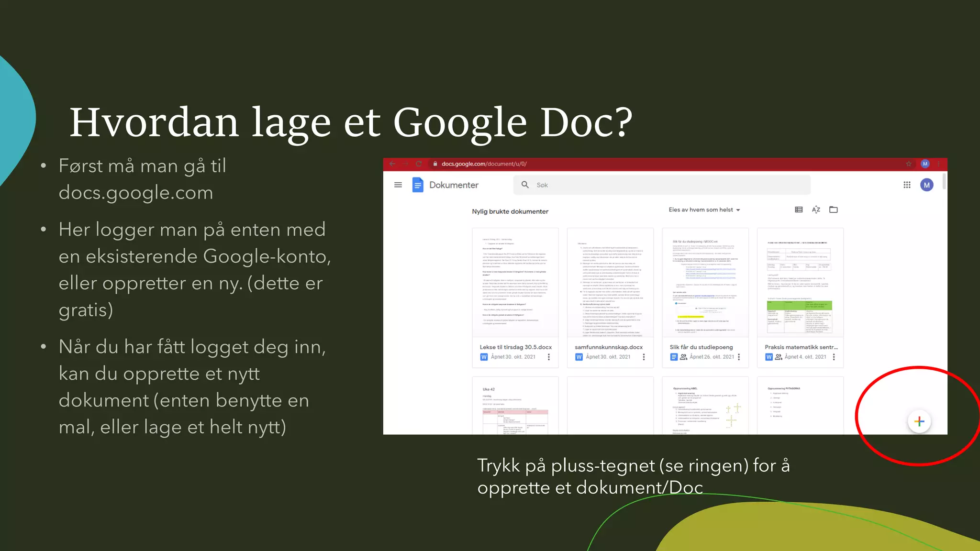The width and height of the screenshot is (980, 551).
Task: Focus the Søk search field
Action: coord(662,185)
